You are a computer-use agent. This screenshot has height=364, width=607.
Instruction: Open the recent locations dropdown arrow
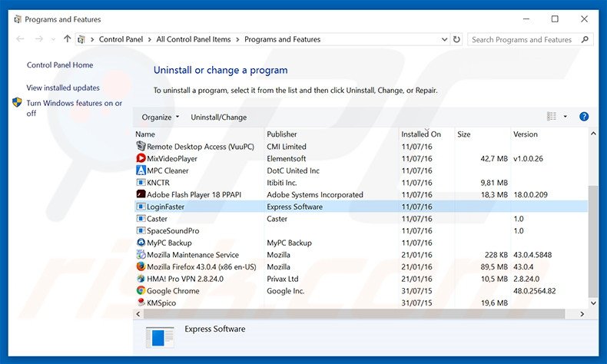pos(54,39)
